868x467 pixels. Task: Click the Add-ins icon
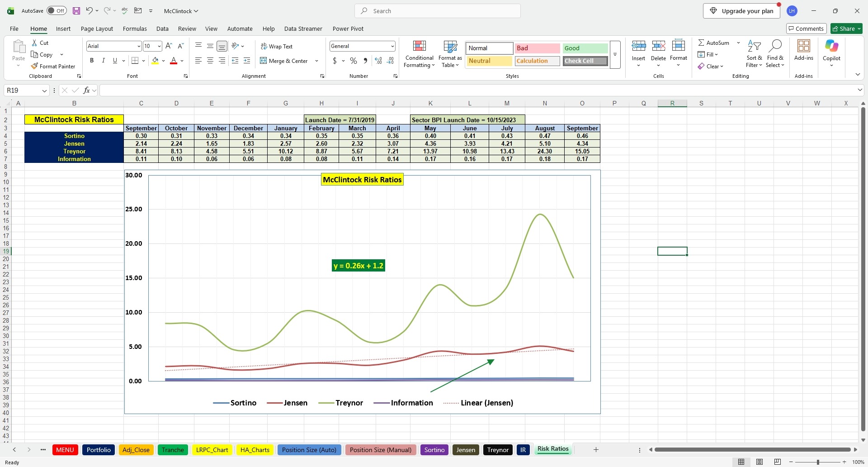point(803,46)
